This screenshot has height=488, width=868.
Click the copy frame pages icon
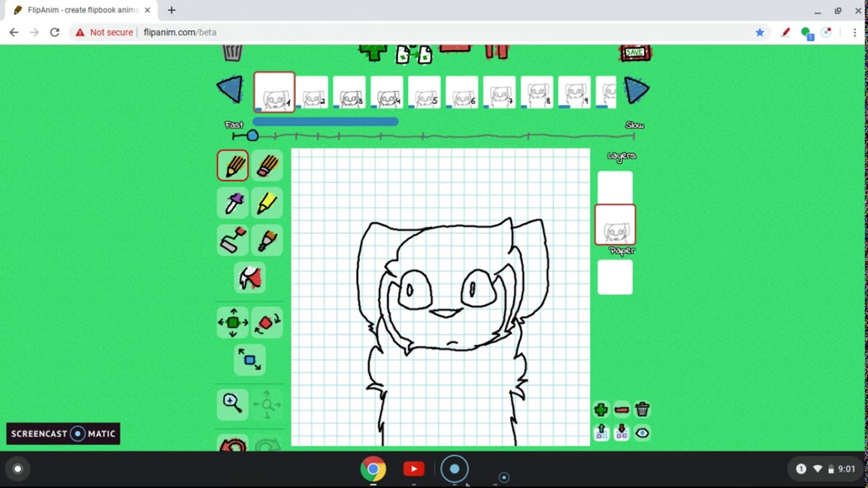pos(414,54)
